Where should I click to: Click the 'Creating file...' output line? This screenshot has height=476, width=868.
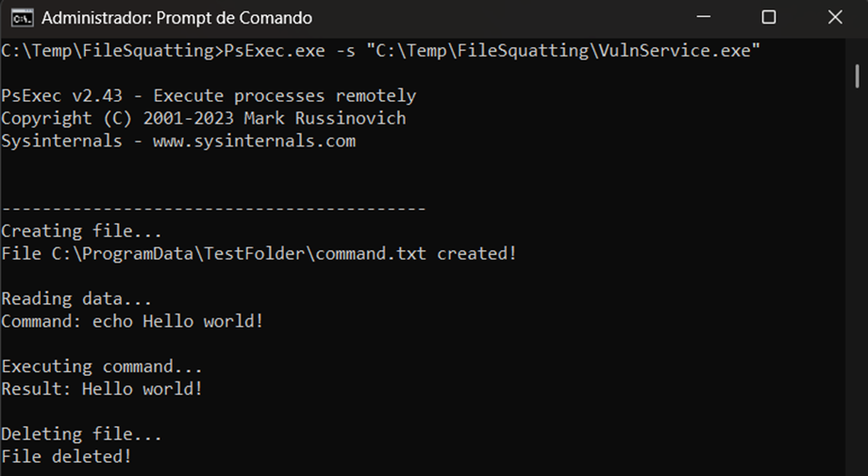[82, 231]
